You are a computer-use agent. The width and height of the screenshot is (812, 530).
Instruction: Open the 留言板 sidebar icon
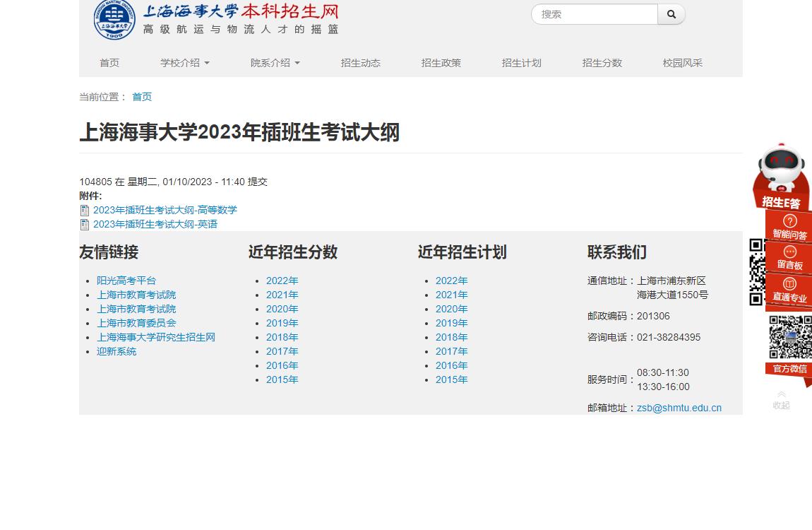coord(789,258)
